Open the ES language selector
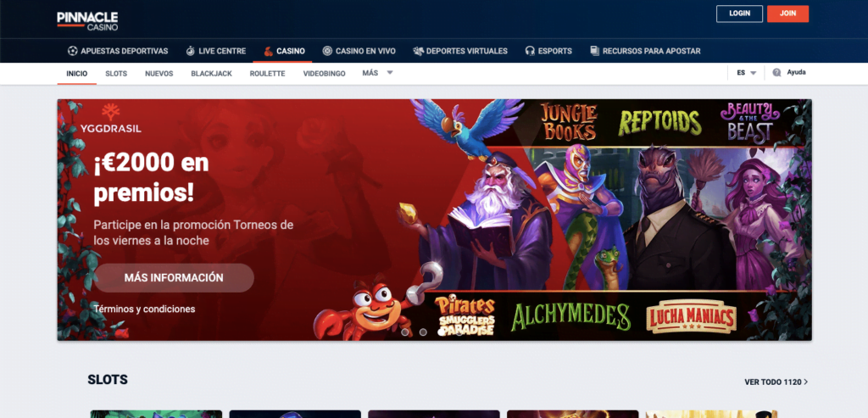This screenshot has width=868, height=418. pos(746,73)
